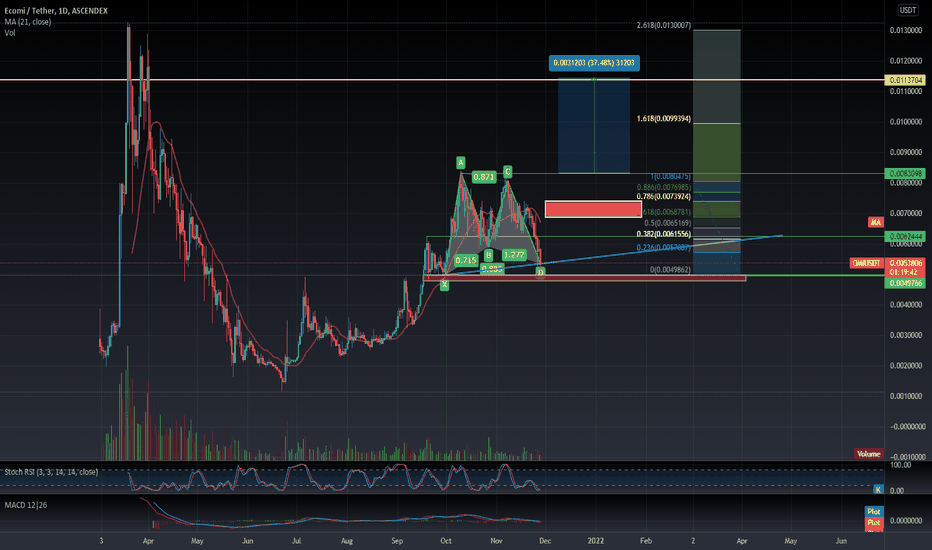Click the Feb label on time axis
932x550 pixels.
(x=646, y=540)
